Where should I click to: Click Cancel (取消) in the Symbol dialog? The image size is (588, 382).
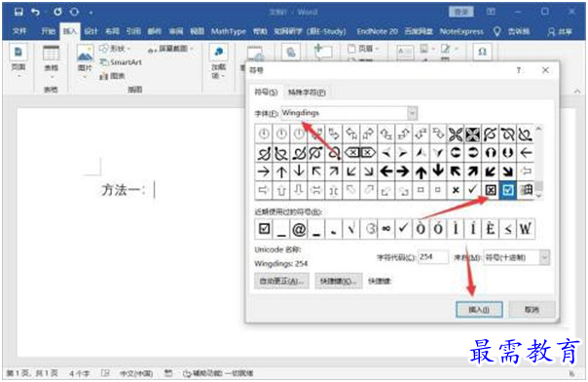pos(532,310)
